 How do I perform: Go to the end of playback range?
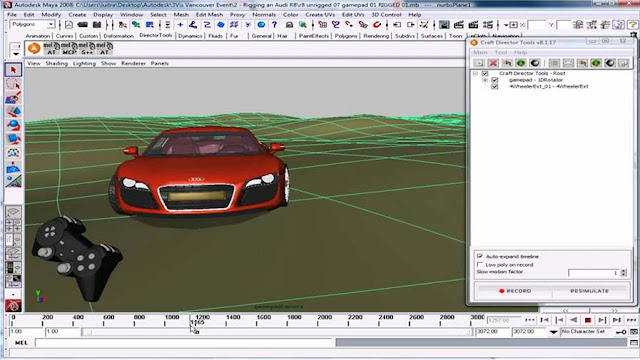click(x=631, y=320)
